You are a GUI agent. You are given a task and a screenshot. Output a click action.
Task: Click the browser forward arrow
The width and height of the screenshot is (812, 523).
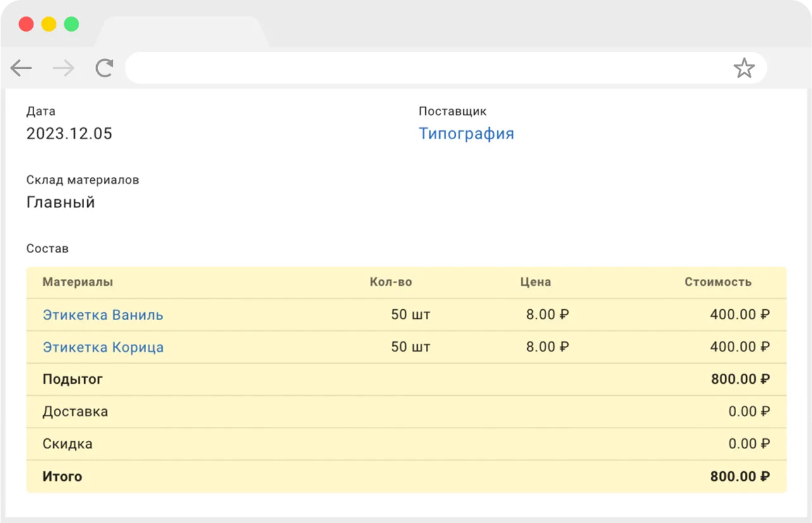click(x=63, y=68)
